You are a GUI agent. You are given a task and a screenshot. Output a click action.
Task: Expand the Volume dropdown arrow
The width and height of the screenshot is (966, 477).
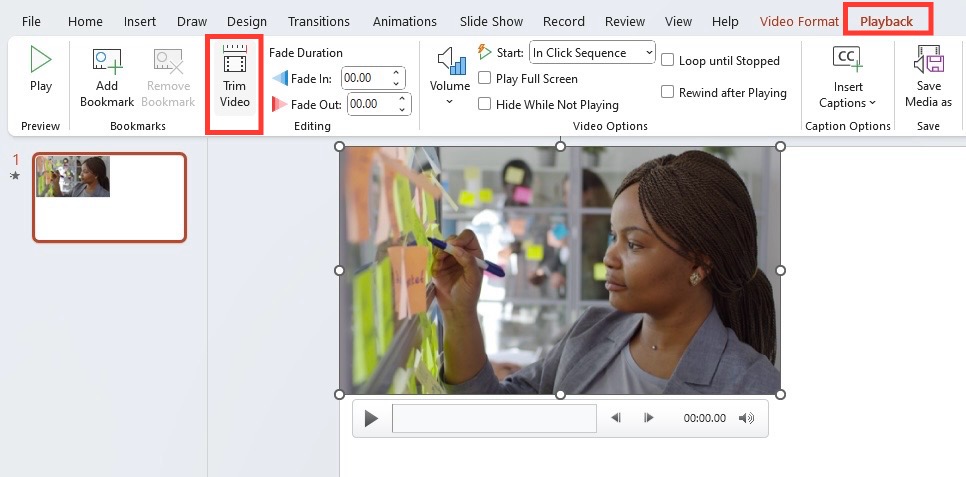pyautogui.click(x=450, y=101)
